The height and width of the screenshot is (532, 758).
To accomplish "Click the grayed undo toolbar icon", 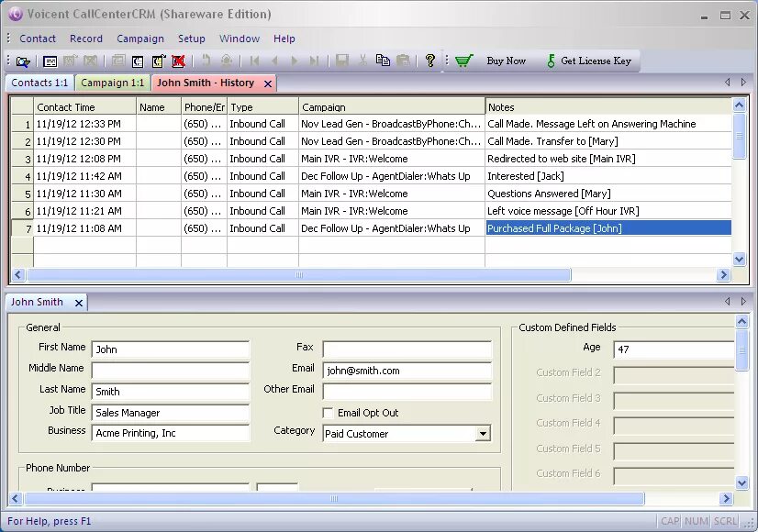I will coord(206,61).
